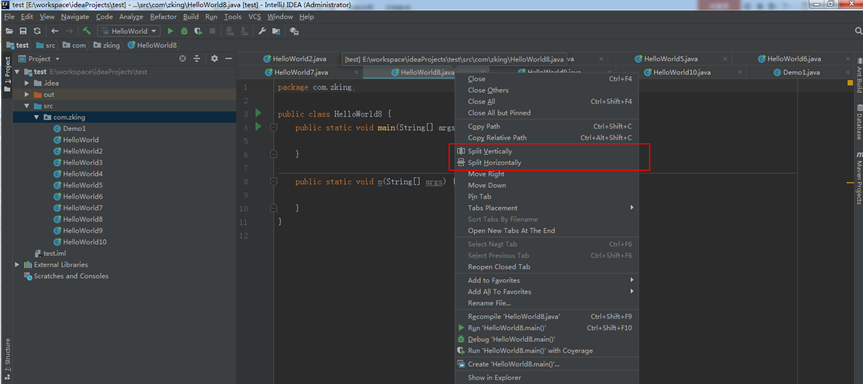The image size is (863, 384).
Task: Expand the .idea folder
Action: (x=27, y=83)
